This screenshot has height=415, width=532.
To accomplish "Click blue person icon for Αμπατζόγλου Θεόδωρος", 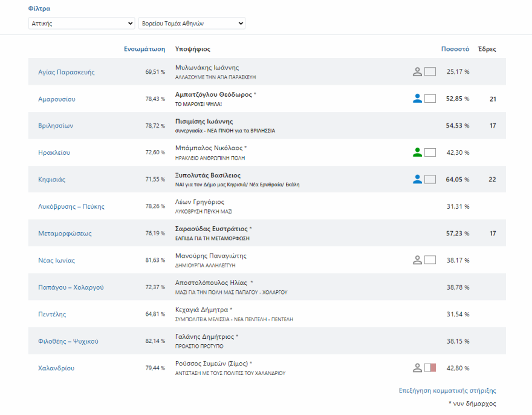I will pyautogui.click(x=417, y=99).
